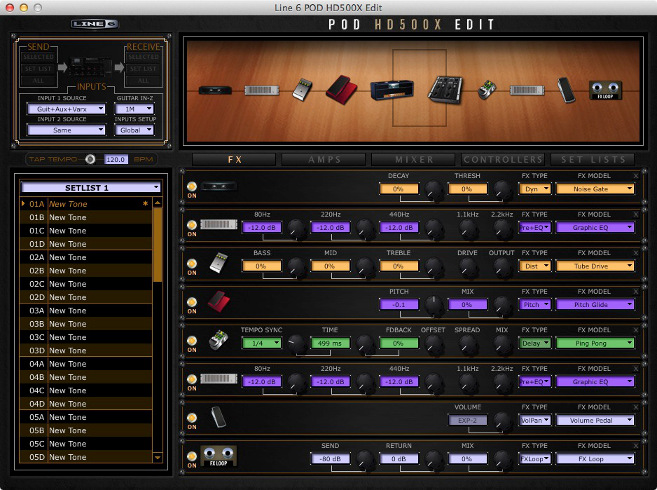Remove the Tube Drive row with its X
The image size is (657, 490).
636,253
